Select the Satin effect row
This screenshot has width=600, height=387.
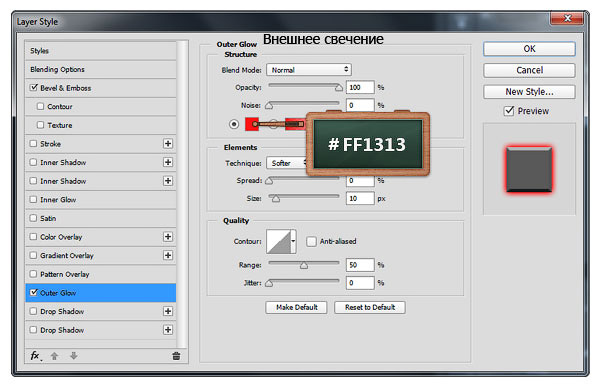(x=101, y=218)
